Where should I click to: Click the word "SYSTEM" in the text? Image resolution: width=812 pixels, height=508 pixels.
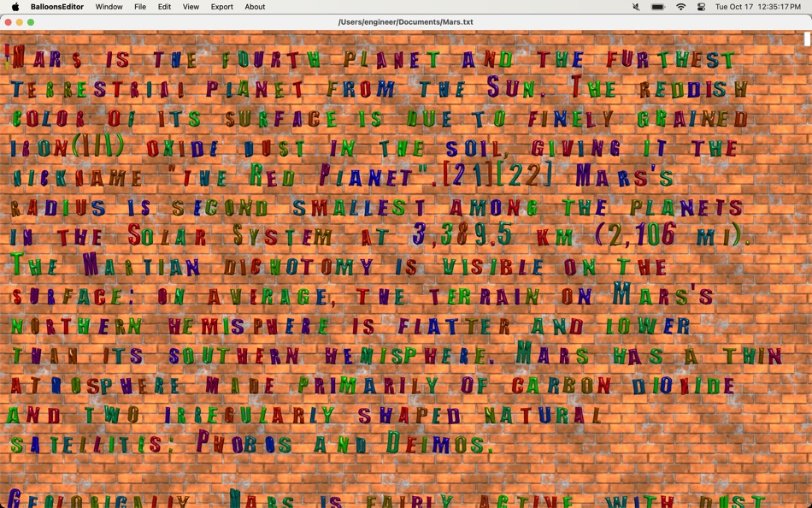point(282,235)
